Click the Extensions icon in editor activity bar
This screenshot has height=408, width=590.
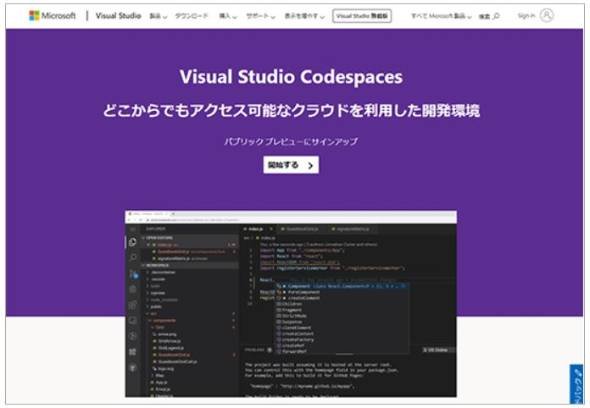click(133, 352)
